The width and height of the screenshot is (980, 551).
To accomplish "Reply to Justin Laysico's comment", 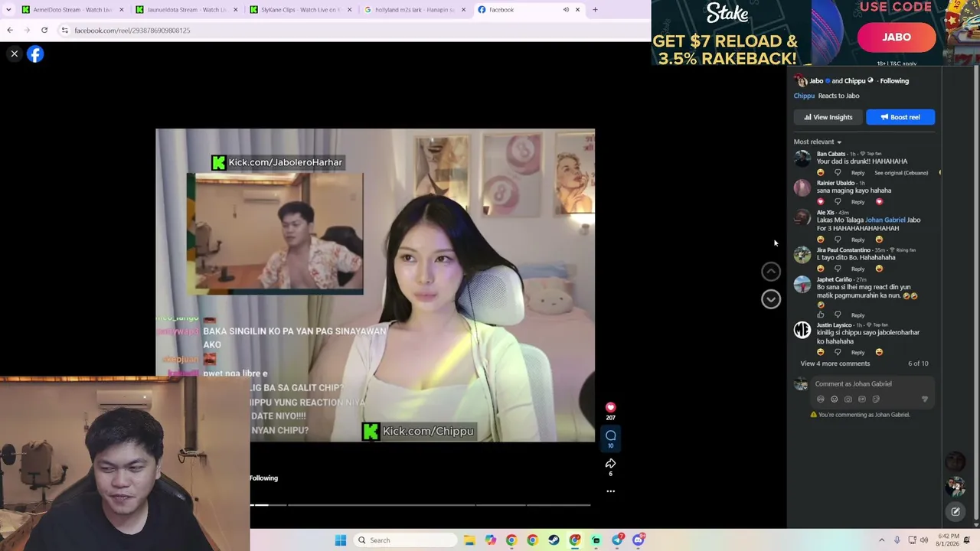I will [857, 353].
